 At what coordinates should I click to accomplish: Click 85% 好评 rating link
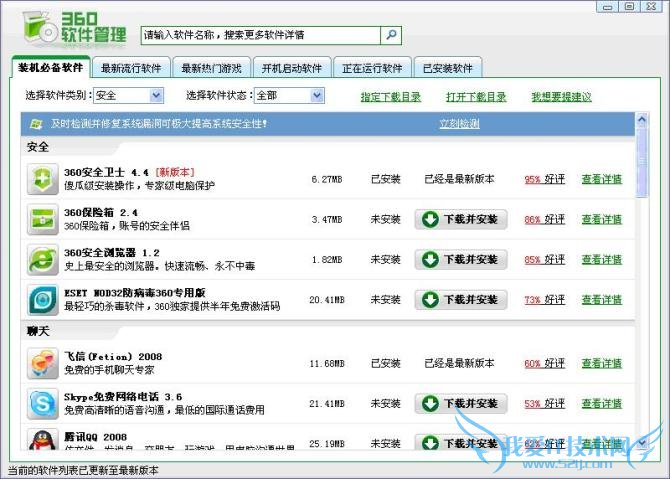[545, 259]
